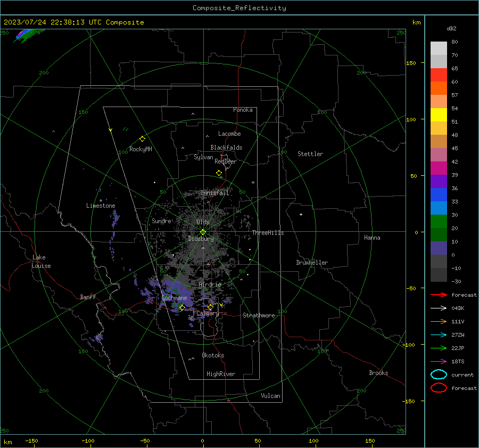This screenshot has height=448, width=479.
Task: Click the RockyMH label
Action: (141, 149)
